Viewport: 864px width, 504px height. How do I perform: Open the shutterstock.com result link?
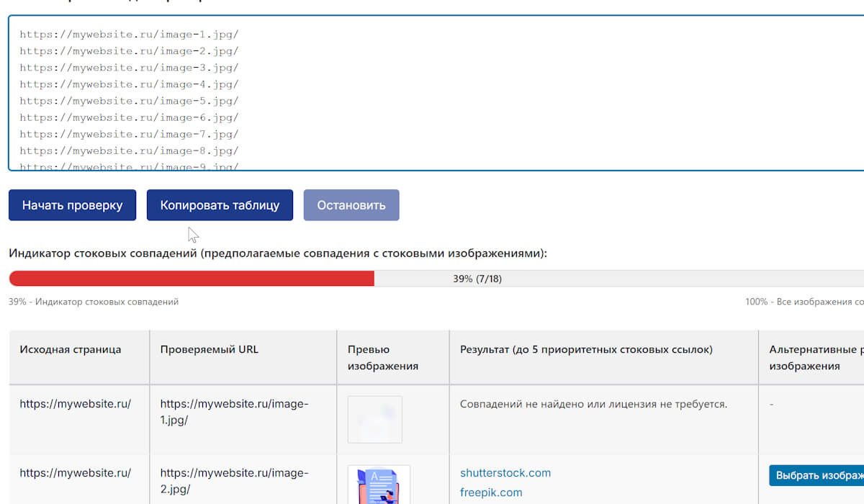coord(505,473)
